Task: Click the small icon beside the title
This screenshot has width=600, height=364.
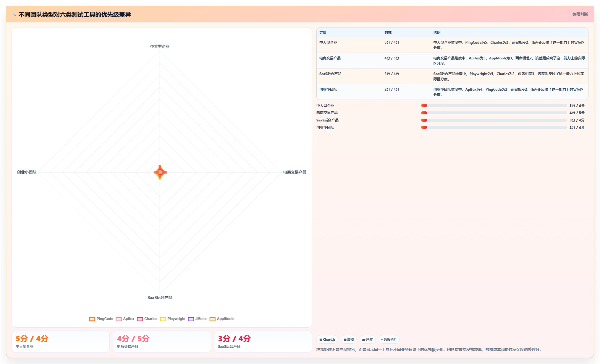Action: tap(14, 14)
